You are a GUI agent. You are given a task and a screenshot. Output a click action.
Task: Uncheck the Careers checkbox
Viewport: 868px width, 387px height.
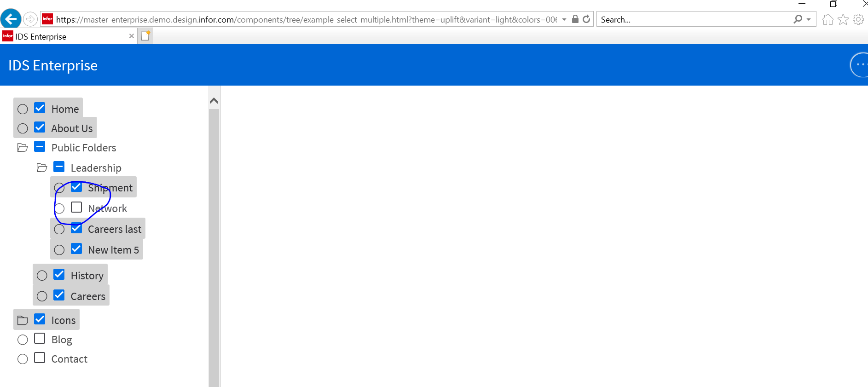[x=59, y=295]
